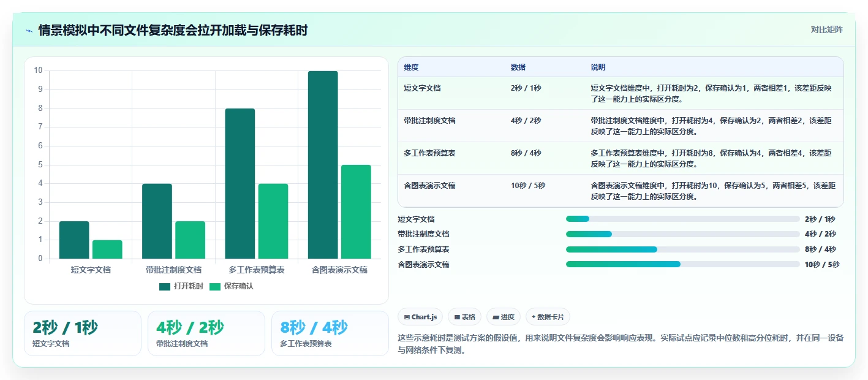
Task: Click the 多工作表预算表 x-axis label
Action: 257,270
